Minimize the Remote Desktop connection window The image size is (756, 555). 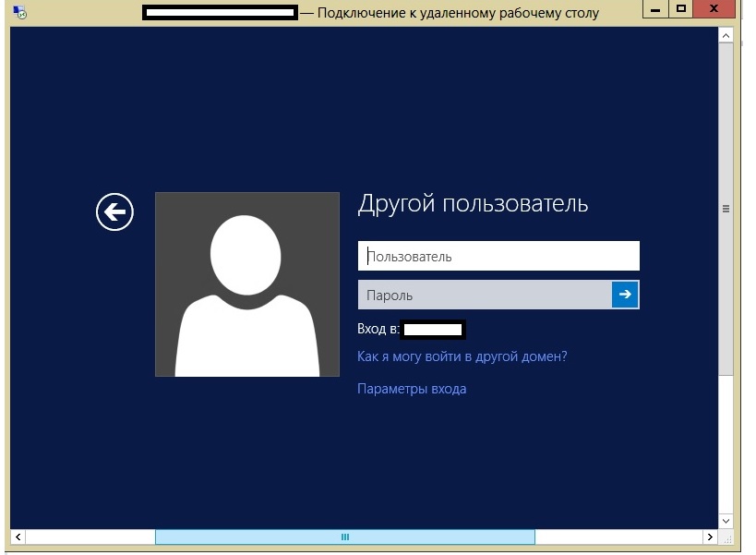(655, 11)
